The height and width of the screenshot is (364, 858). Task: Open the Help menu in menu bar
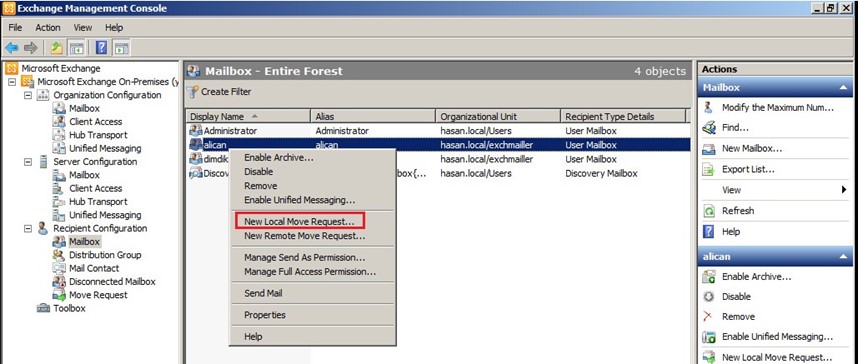[x=114, y=27]
